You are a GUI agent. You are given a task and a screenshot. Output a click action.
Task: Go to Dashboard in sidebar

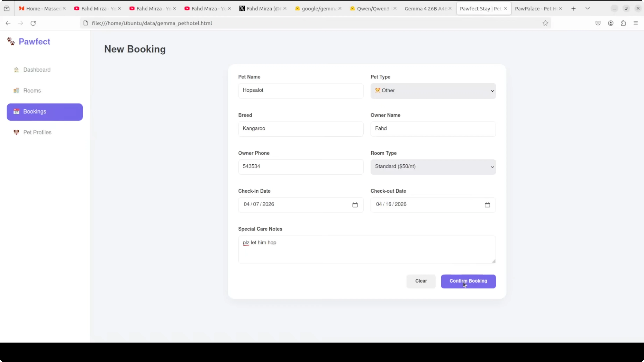[x=37, y=70]
